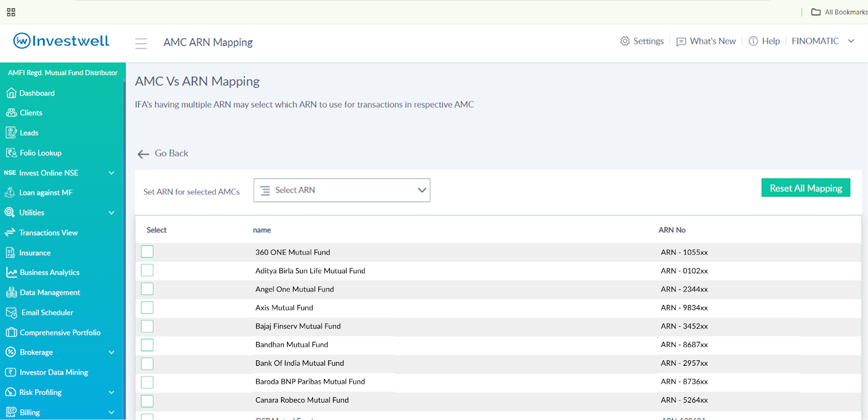The height and width of the screenshot is (420, 868).
Task: Expand the Billing chevron
Action: (111, 412)
